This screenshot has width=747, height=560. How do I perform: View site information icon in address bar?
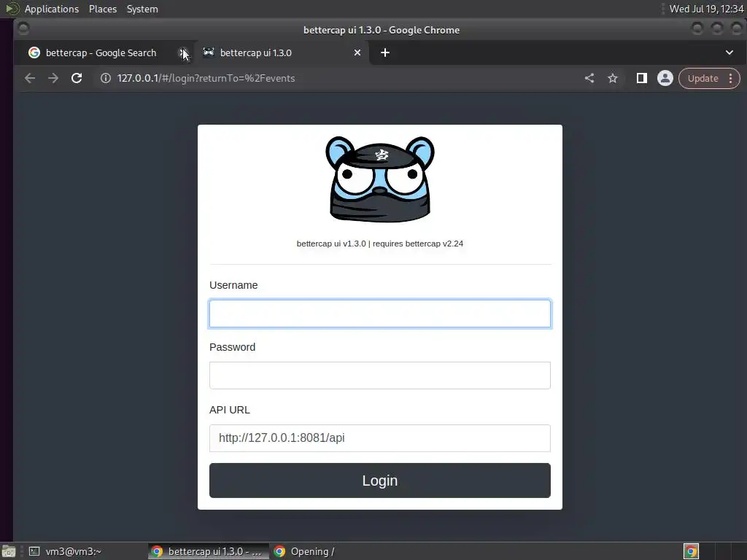(x=105, y=78)
